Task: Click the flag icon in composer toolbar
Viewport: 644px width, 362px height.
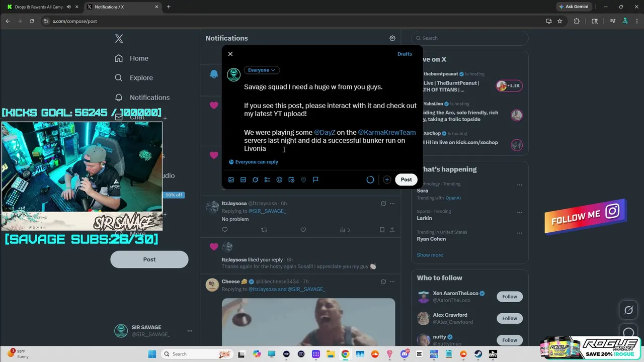Action: (315, 179)
